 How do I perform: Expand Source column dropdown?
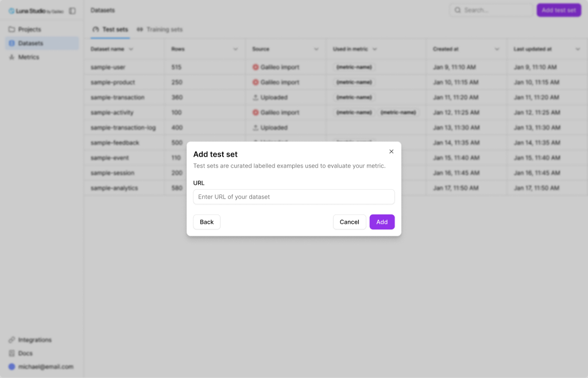click(x=316, y=49)
